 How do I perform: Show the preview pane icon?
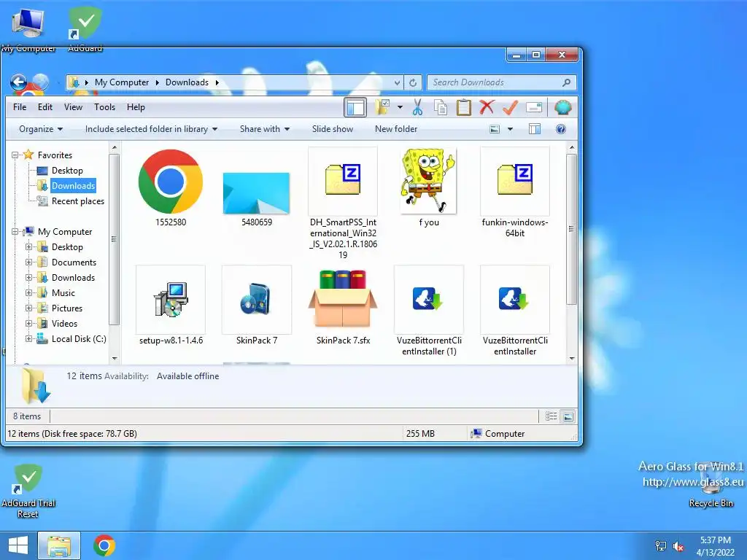coord(535,129)
